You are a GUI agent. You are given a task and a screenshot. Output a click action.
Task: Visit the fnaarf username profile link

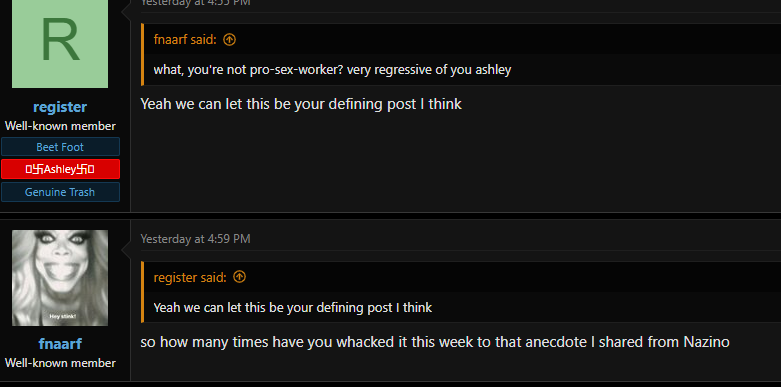tap(60, 344)
